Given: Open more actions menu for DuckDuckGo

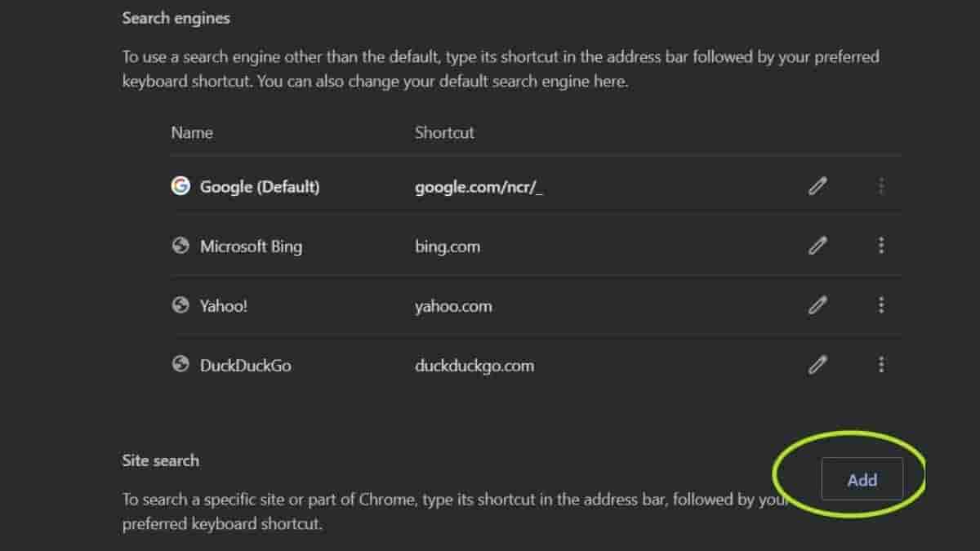Looking at the screenshot, I should coord(880,365).
